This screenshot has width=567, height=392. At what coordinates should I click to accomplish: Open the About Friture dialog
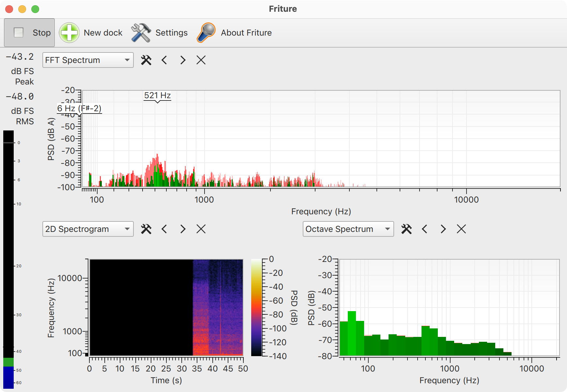tap(234, 33)
